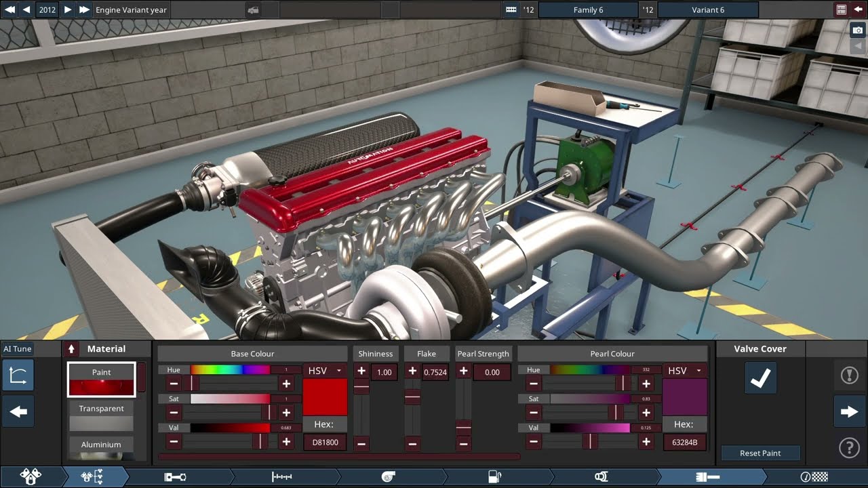Increase Base Colour Hue with plus
Image resolution: width=868 pixels, height=488 pixels.
pos(286,384)
